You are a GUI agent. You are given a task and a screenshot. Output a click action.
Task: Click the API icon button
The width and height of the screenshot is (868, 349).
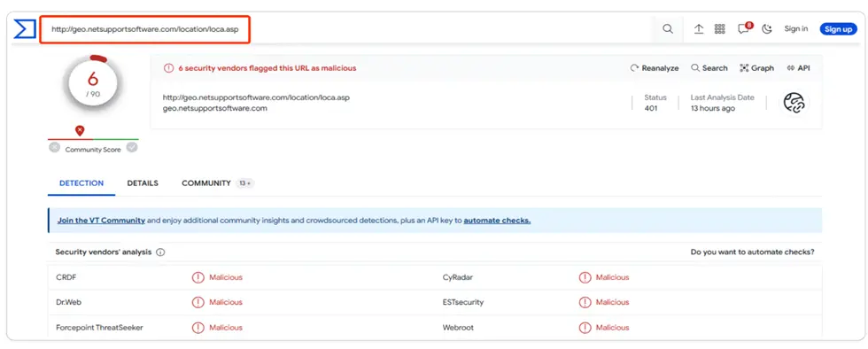[x=798, y=68]
